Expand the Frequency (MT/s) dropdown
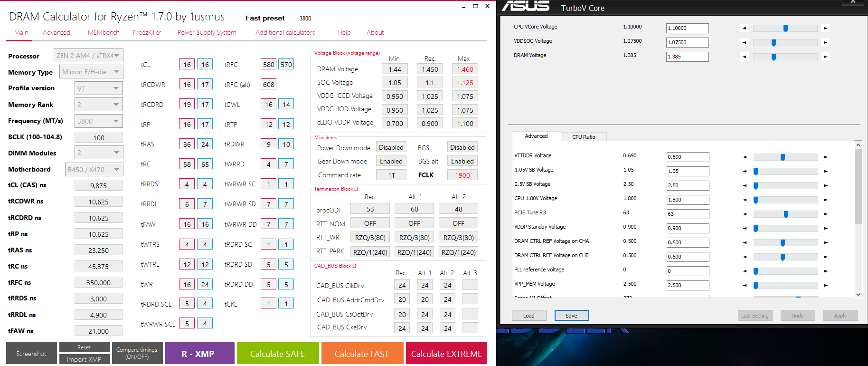The width and height of the screenshot is (868, 366). (98, 121)
